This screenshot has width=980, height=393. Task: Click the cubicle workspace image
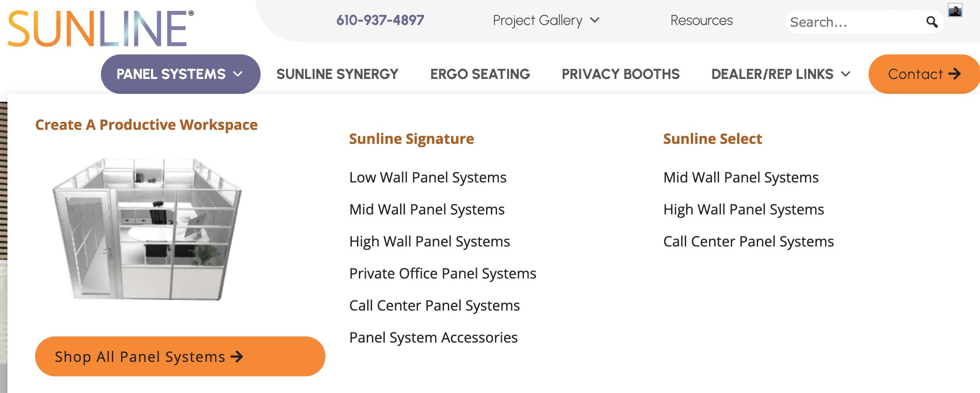click(147, 229)
